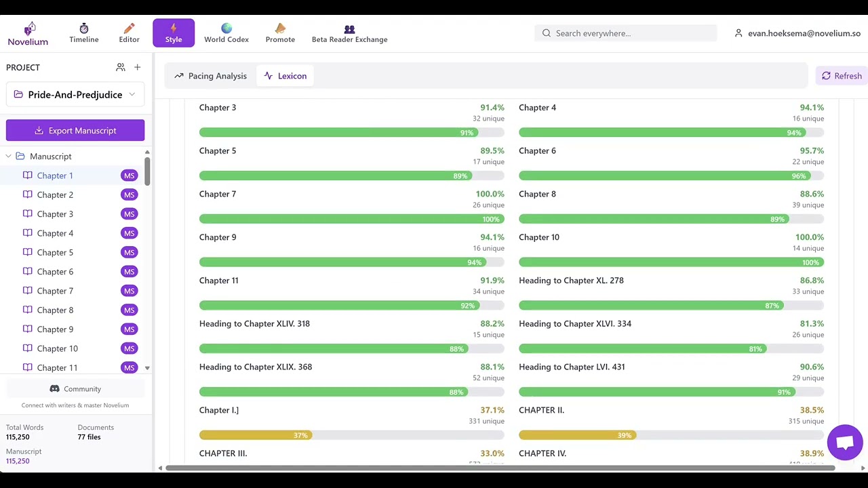Select Chapter 2 in sidebar

[x=55, y=195]
